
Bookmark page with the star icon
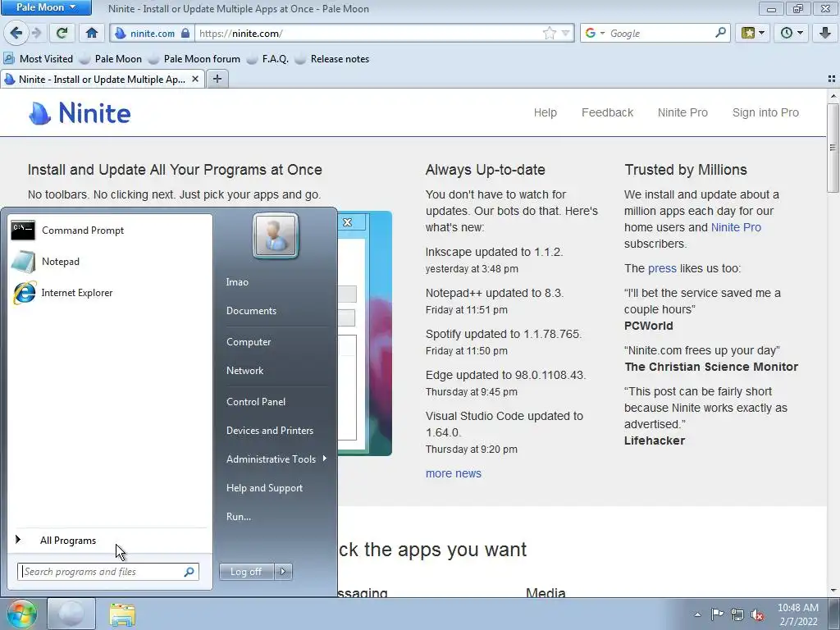coord(549,33)
